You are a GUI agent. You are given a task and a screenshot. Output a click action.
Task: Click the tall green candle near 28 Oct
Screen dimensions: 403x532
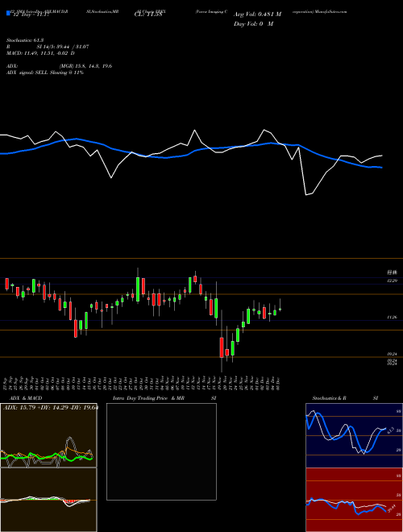138,289
